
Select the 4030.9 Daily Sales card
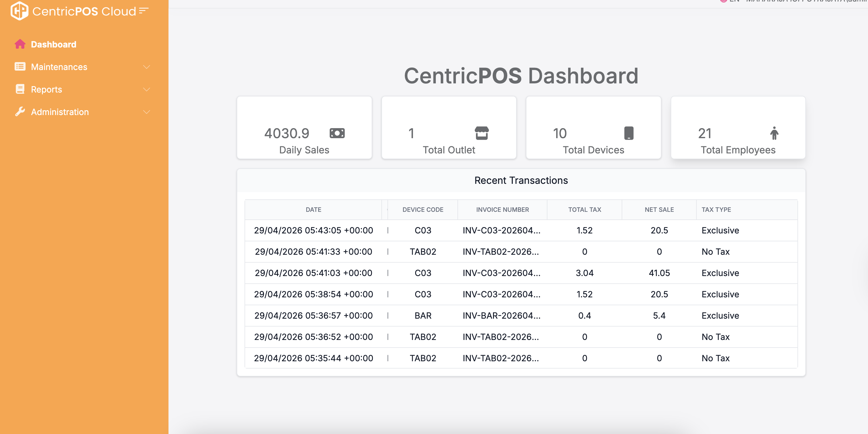304,128
